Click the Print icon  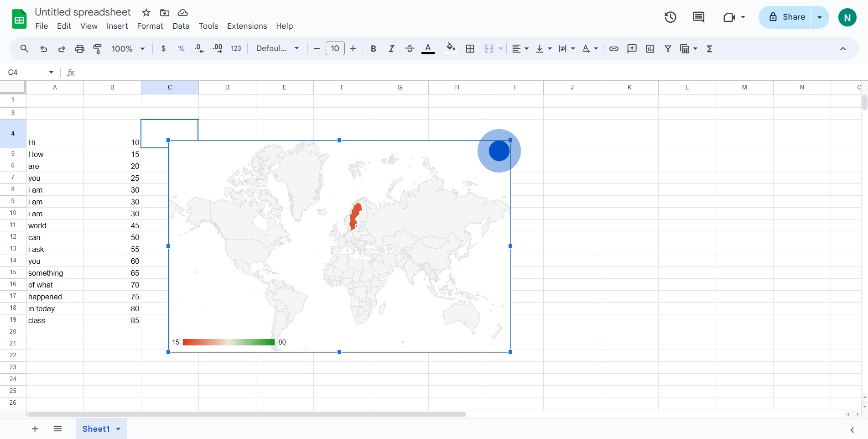click(80, 48)
